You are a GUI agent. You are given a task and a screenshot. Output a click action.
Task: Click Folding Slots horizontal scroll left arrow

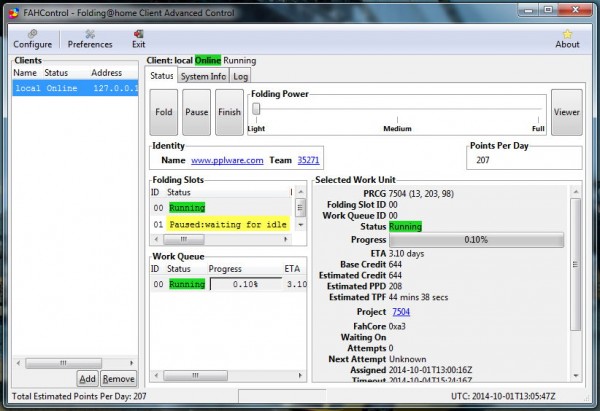[x=156, y=239]
